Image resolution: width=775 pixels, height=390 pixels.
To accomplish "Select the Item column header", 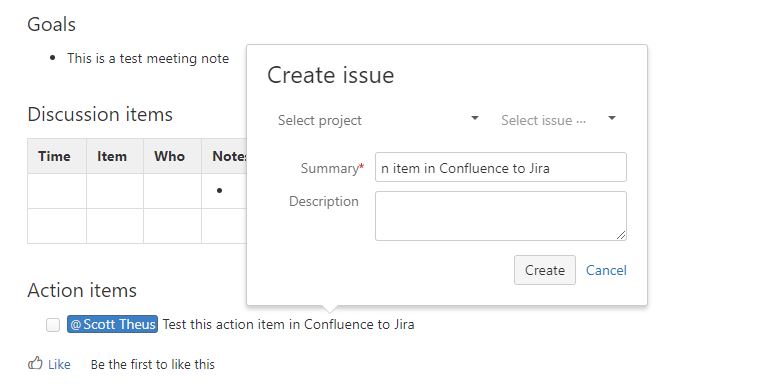I will (x=112, y=156).
